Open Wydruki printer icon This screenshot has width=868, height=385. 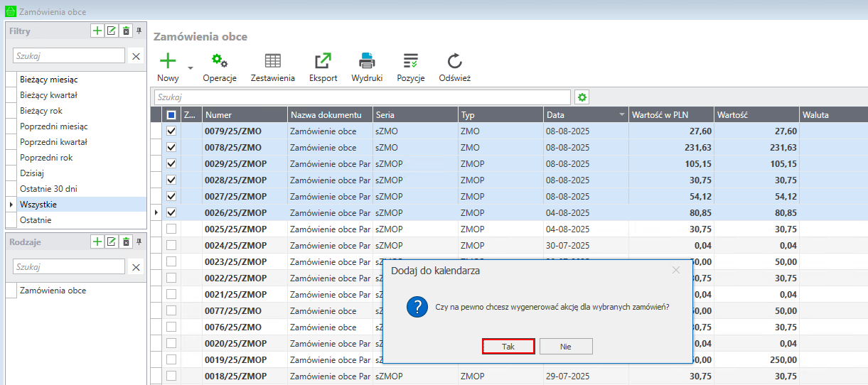point(367,62)
